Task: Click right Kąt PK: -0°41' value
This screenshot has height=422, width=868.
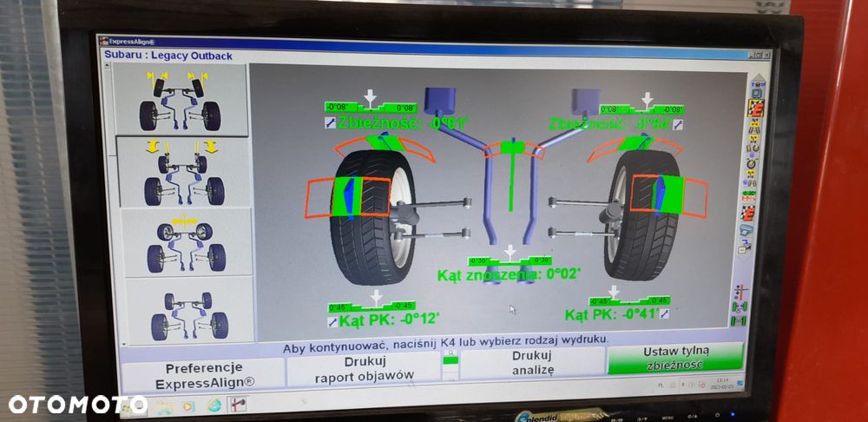Action: pyautogui.click(x=611, y=314)
